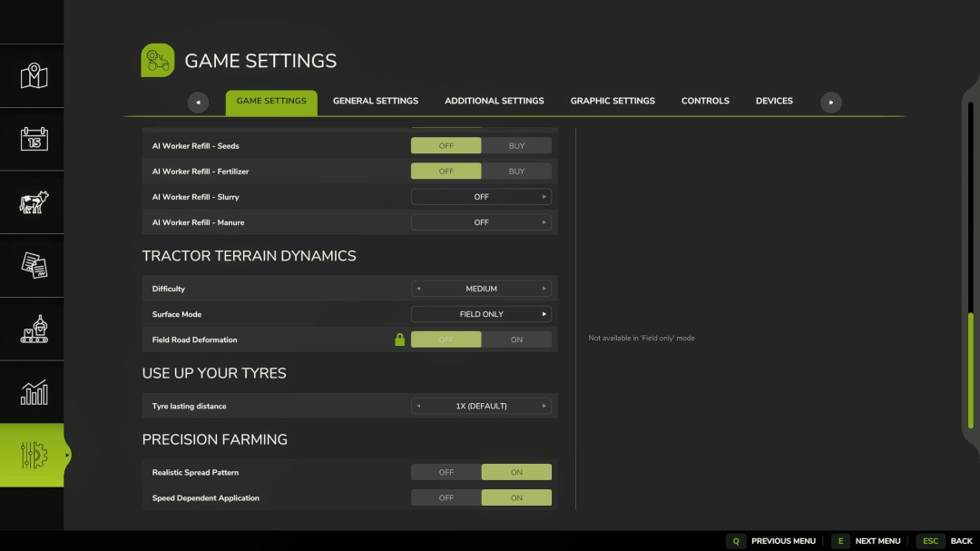
Task: Decrease Difficulty with left arrow
Action: (x=418, y=289)
